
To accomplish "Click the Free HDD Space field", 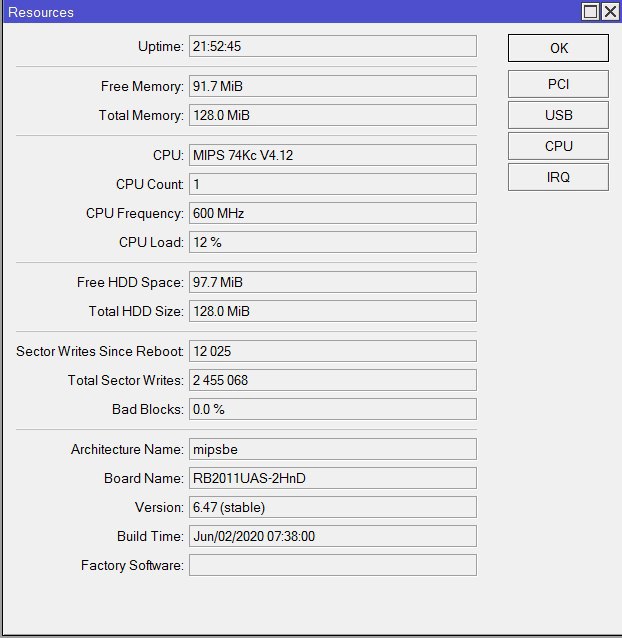I will (333, 282).
